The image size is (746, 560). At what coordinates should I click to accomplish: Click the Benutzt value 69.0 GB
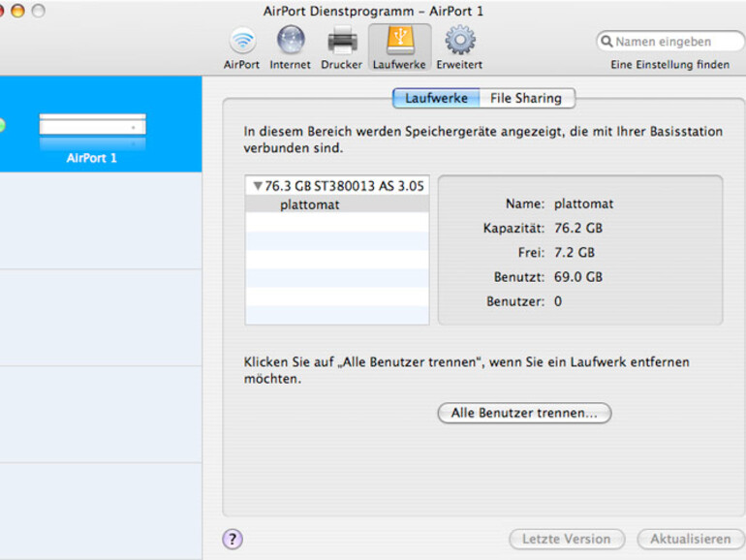(578, 277)
